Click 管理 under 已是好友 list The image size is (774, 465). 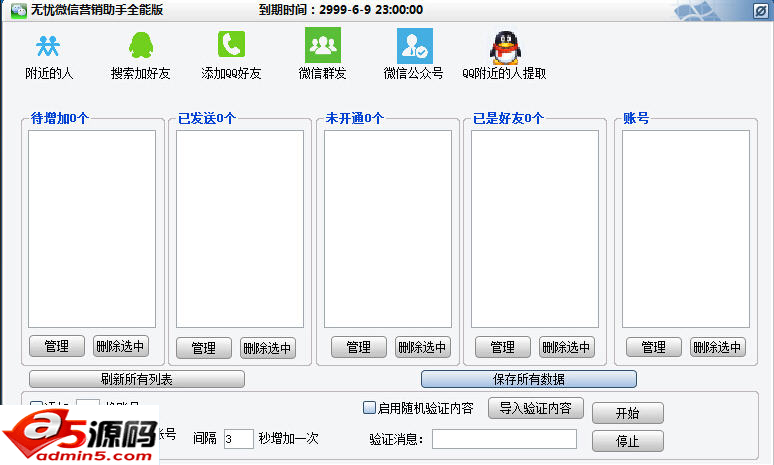pos(503,347)
